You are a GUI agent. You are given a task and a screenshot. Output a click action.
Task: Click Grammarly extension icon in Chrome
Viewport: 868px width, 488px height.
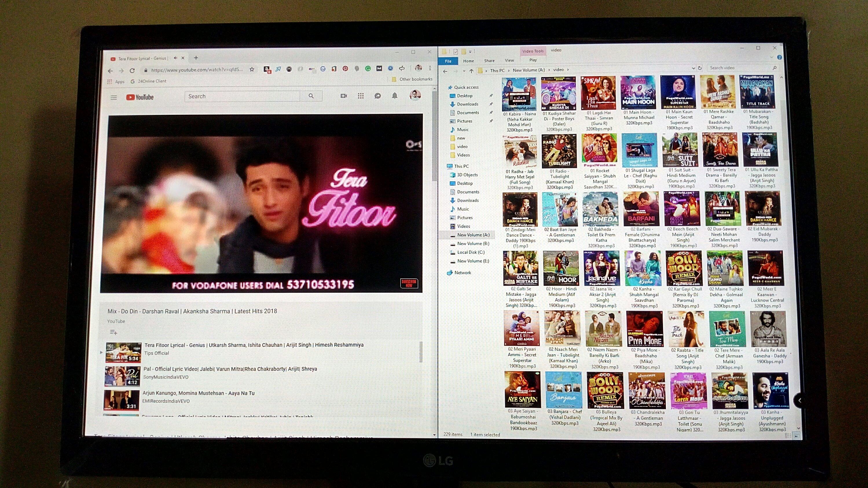(368, 68)
